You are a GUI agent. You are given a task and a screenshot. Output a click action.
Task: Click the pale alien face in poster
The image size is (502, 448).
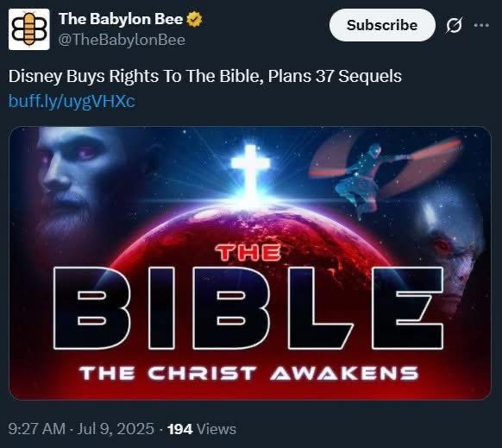pyautogui.click(x=451, y=253)
